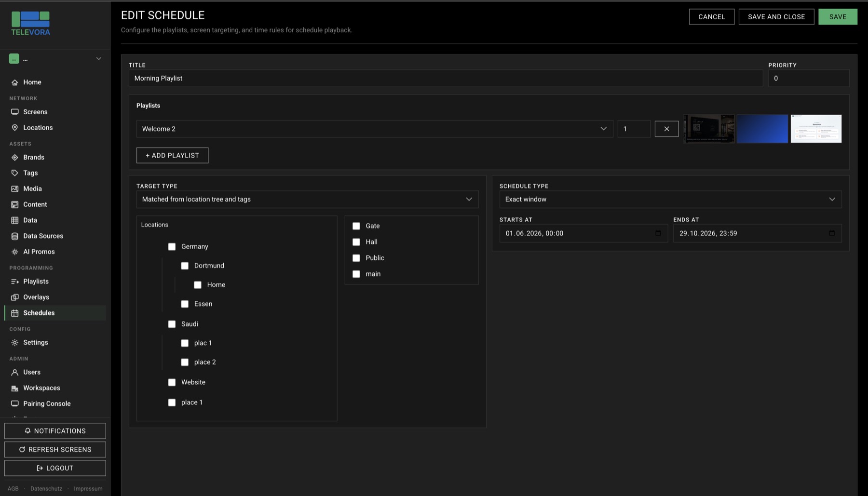Click the Playlists icon in sidebar
The image size is (868, 496).
(x=15, y=282)
